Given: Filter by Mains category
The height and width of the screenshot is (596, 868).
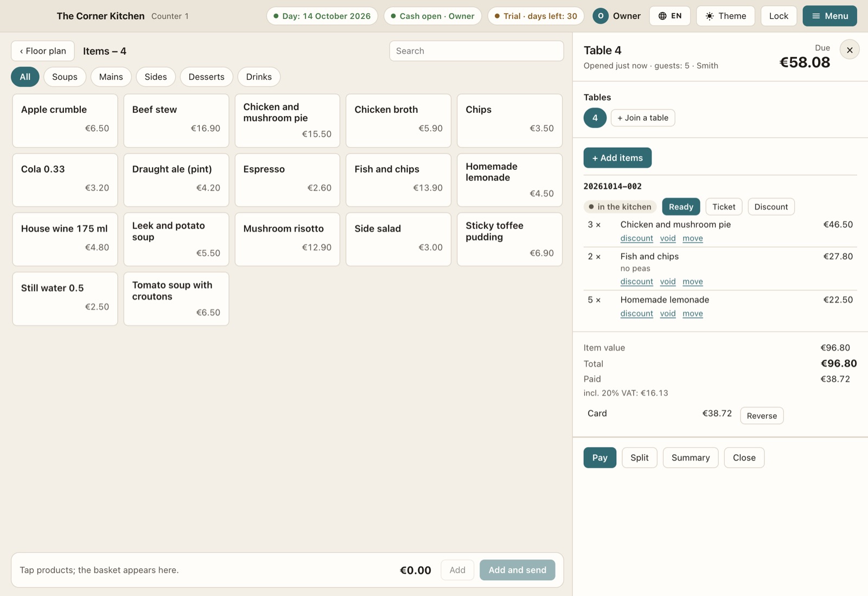Looking at the screenshot, I should [111, 77].
